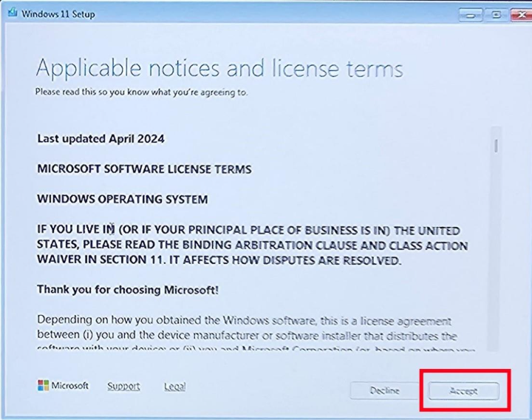Accept the license terms
Viewport: 532px width, 420px height.
coord(463,390)
